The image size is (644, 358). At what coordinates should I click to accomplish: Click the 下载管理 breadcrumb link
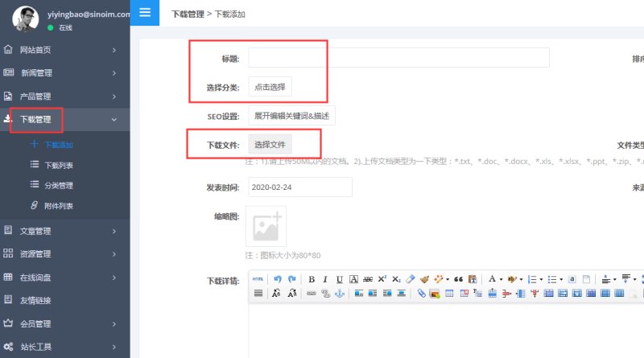pos(188,14)
